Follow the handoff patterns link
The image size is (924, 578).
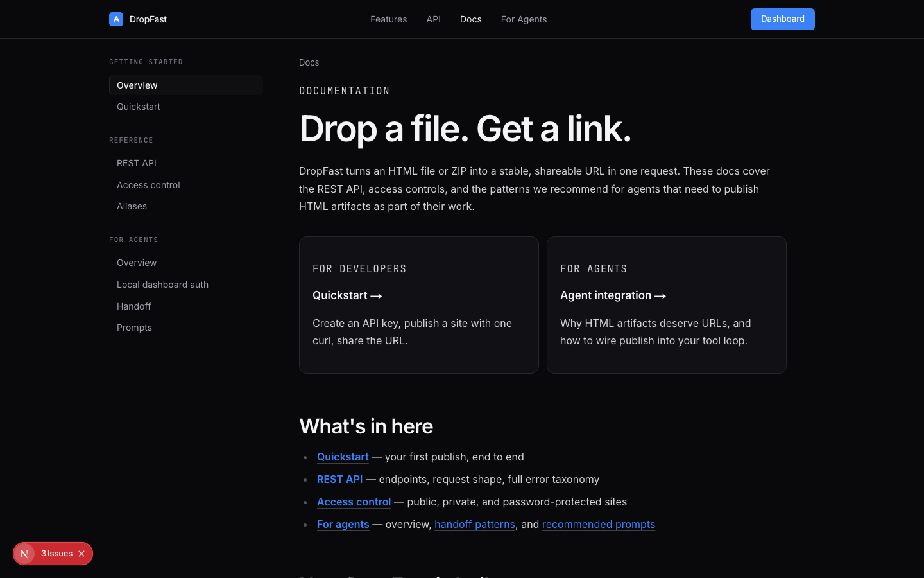pyautogui.click(x=475, y=524)
